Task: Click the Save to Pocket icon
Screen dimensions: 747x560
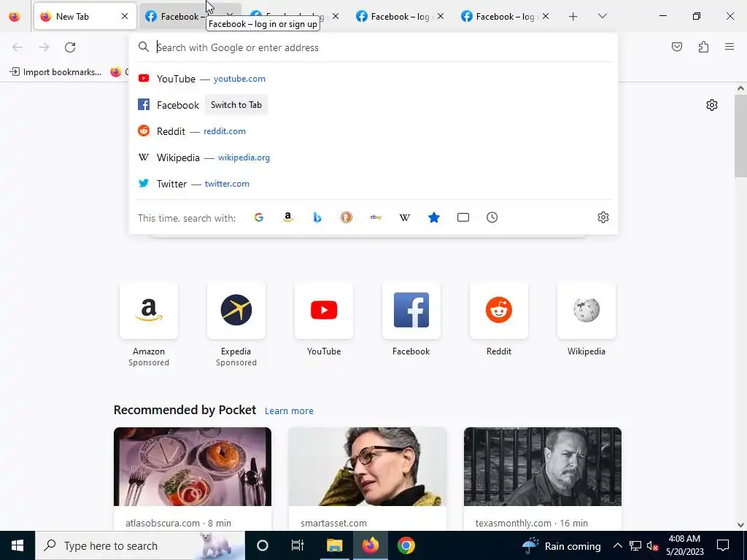Action: [677, 47]
